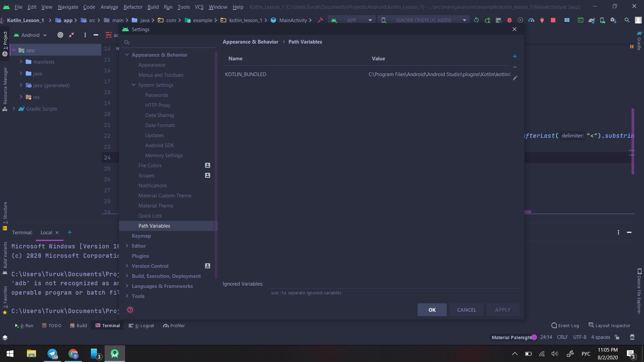Remove path variable with minus icon
Viewport: 644px width, 362px height.
tap(515, 67)
